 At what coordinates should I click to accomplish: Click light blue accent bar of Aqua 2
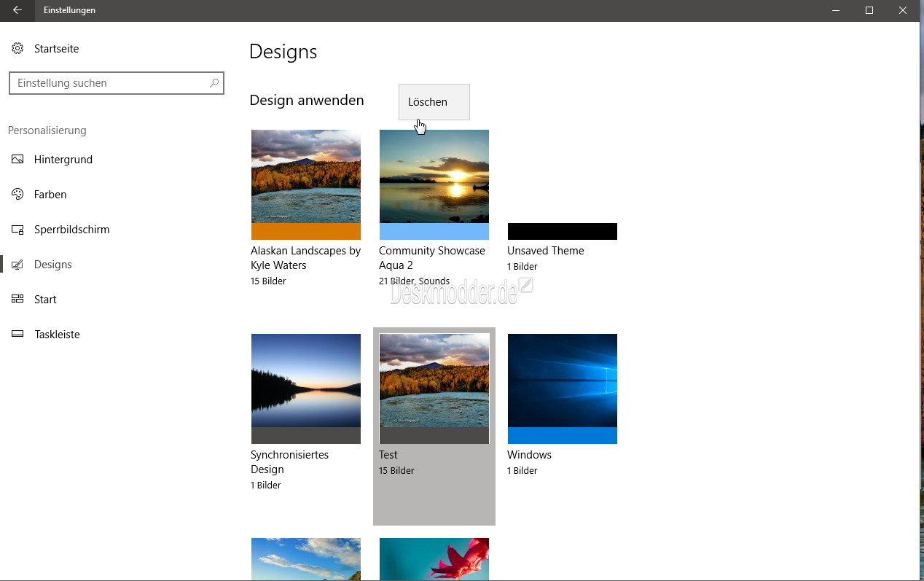(434, 231)
